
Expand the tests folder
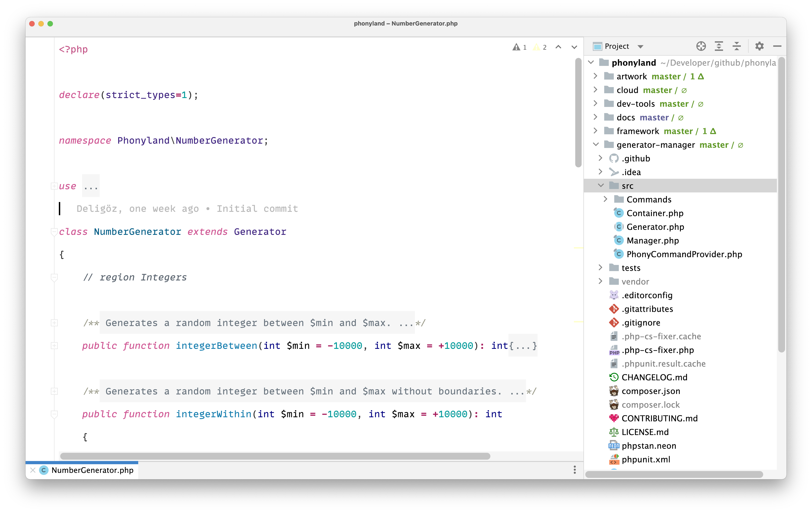point(600,268)
